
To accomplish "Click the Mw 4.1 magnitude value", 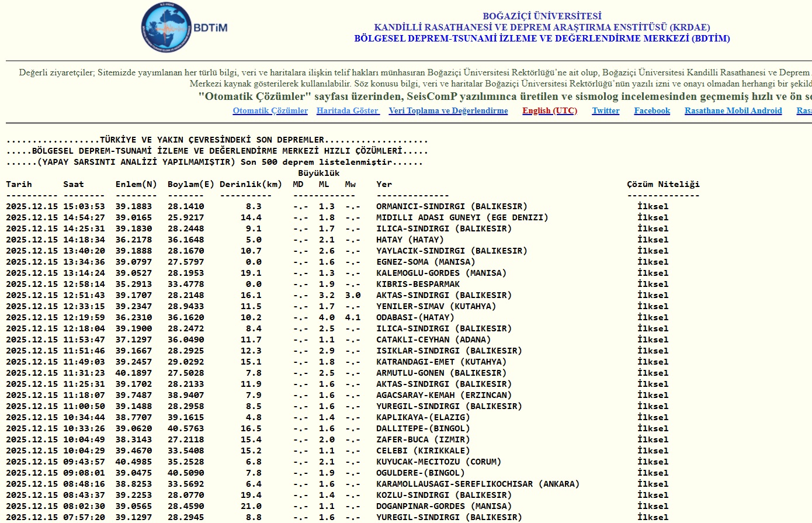I will (352, 317).
